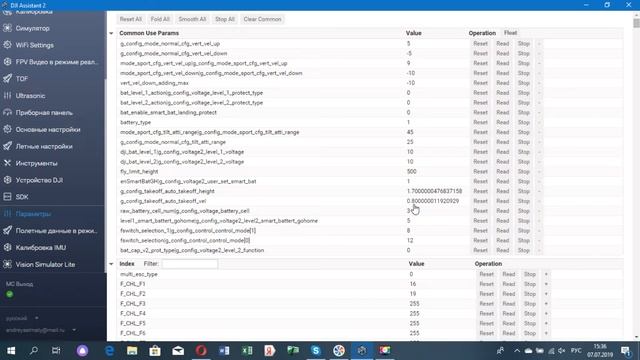This screenshot has height=360, width=640.
Task: Stop g_config_takeoff_auto_takeoff_height parameter
Action: [x=524, y=191]
